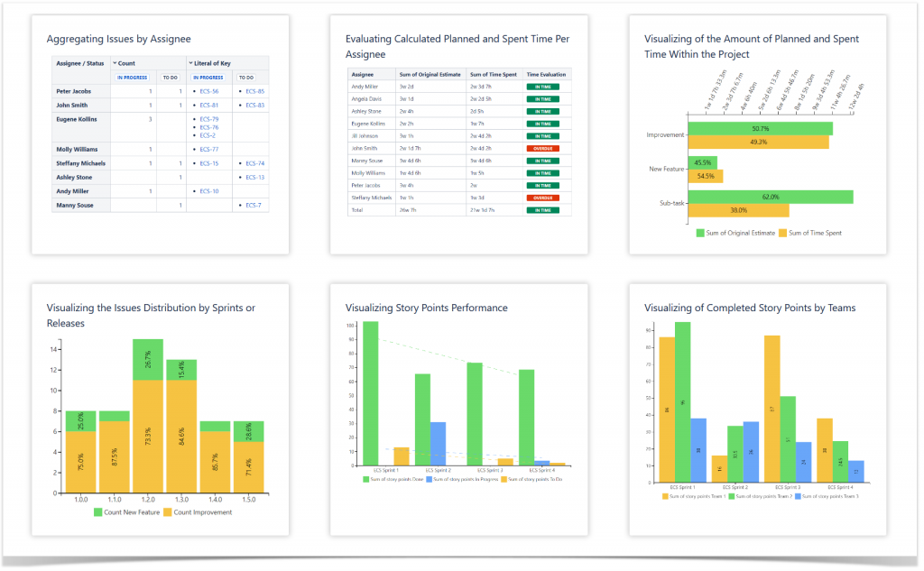Click John Smith's OVERDUE status badge
This screenshot has height=571, width=924.
[x=542, y=148]
